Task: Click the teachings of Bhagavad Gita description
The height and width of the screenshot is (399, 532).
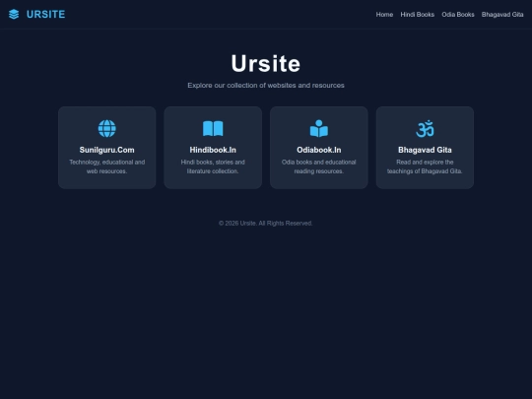Action: tap(425, 166)
